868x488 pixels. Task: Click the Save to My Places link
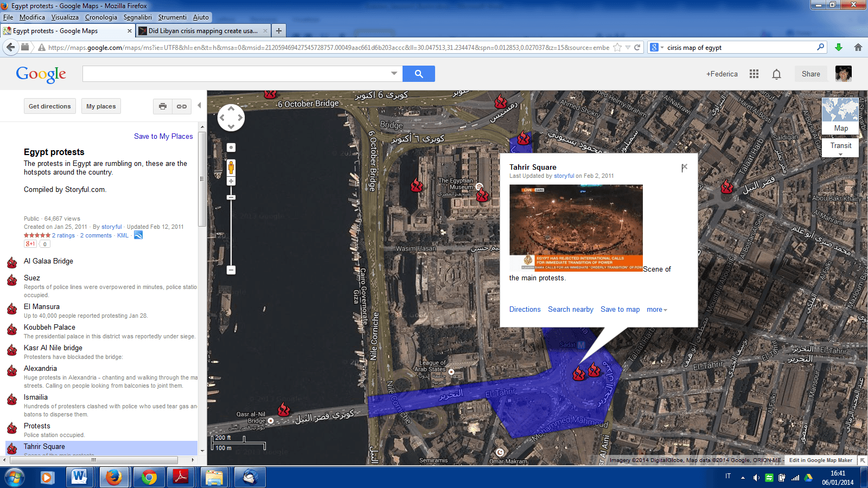[x=163, y=136]
